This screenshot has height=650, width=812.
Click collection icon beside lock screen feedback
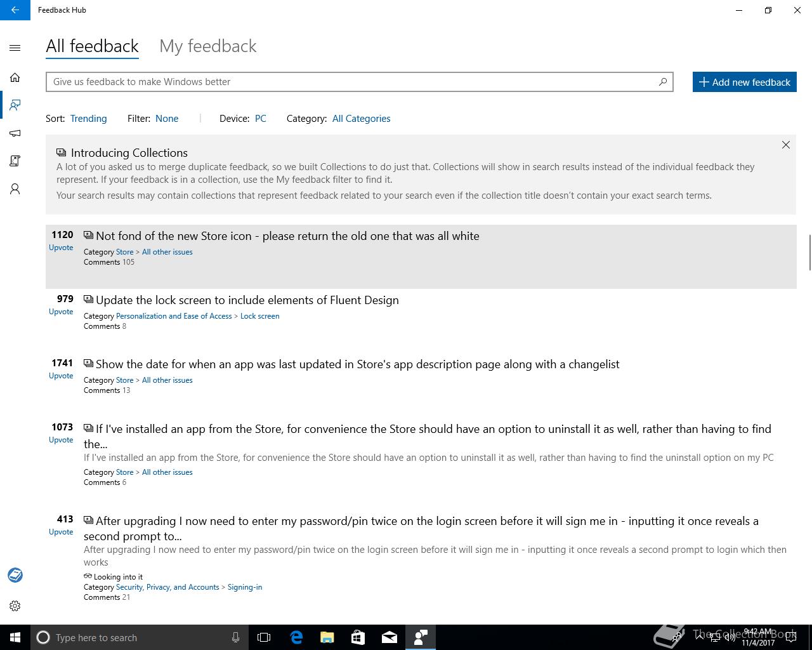point(88,300)
